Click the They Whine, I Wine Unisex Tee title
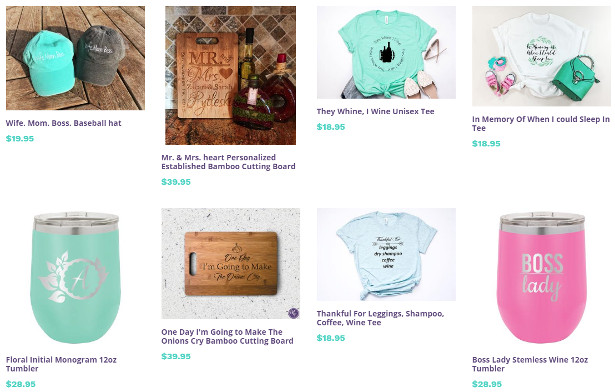Screen dimensions: 615x392 [375, 111]
